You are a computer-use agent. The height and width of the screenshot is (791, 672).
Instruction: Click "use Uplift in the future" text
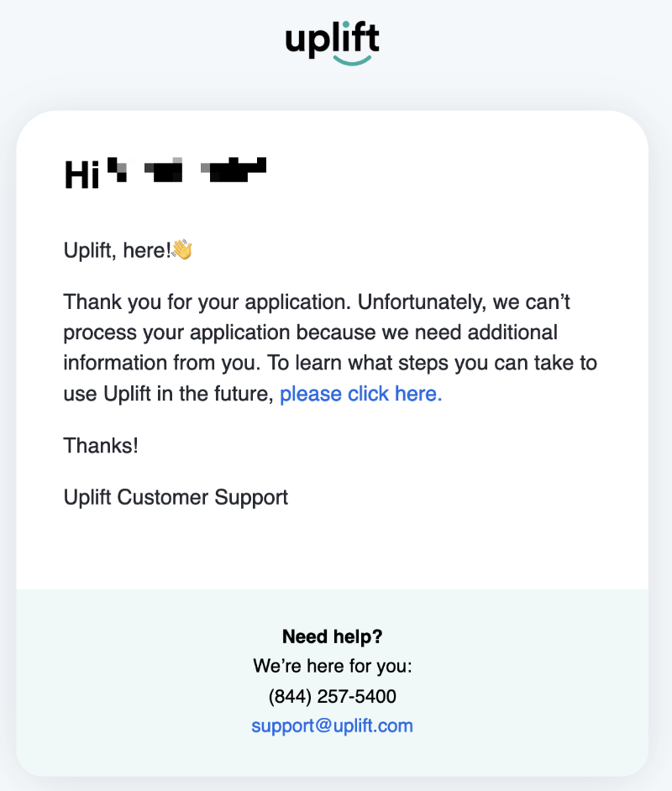point(168,394)
